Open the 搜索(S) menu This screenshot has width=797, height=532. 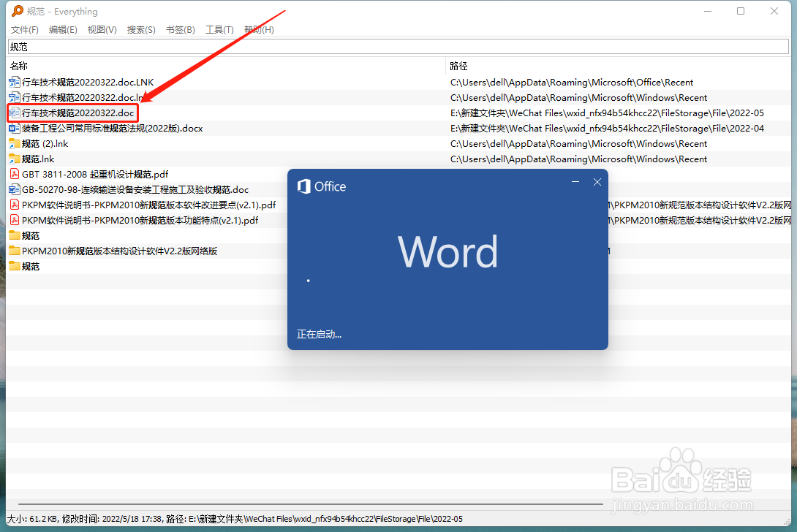pyautogui.click(x=141, y=29)
